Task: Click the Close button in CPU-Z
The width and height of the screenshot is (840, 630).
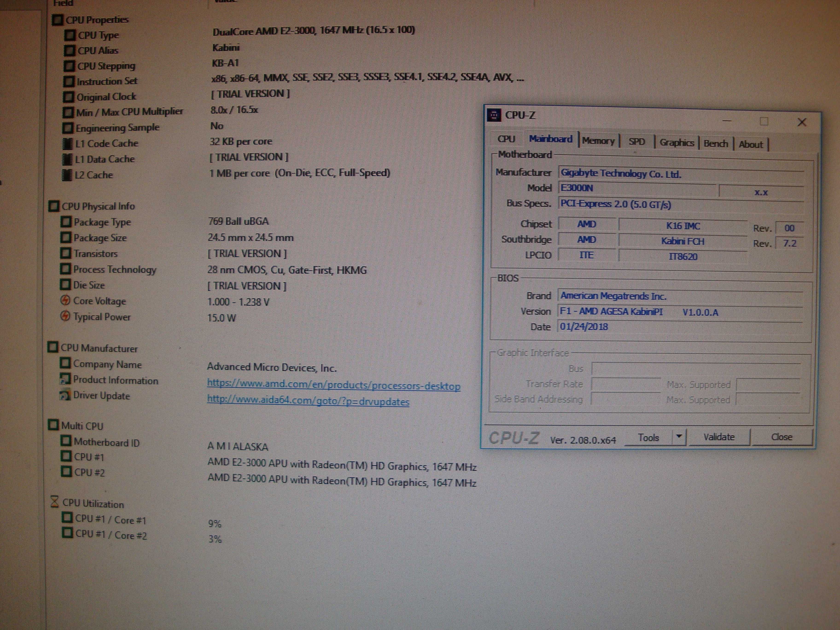Action: 782,437
